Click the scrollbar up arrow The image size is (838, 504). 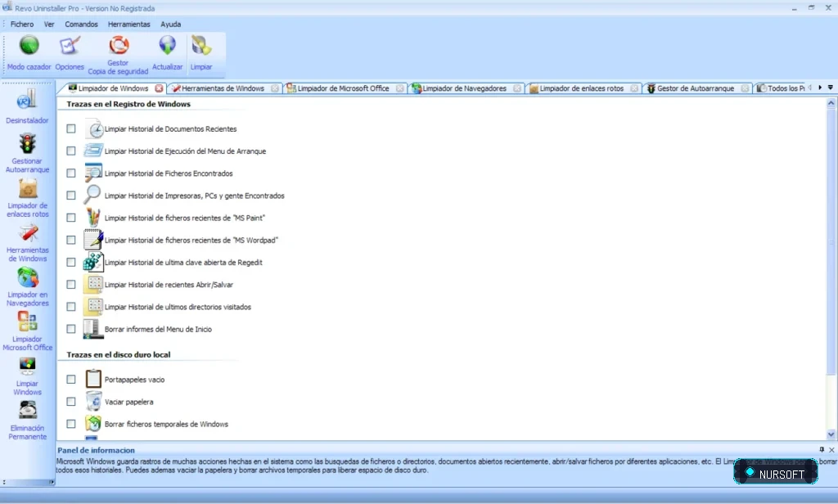(831, 102)
